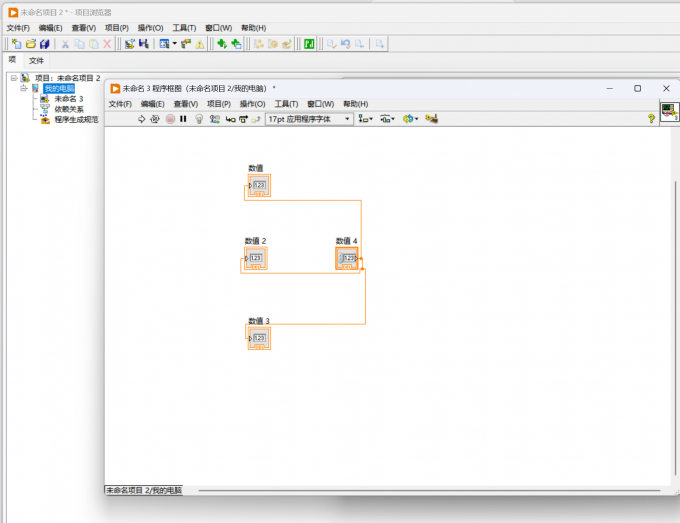This screenshot has width=680, height=523.
Task: Click the yellow warning triangle icon
Action: (x=199, y=44)
